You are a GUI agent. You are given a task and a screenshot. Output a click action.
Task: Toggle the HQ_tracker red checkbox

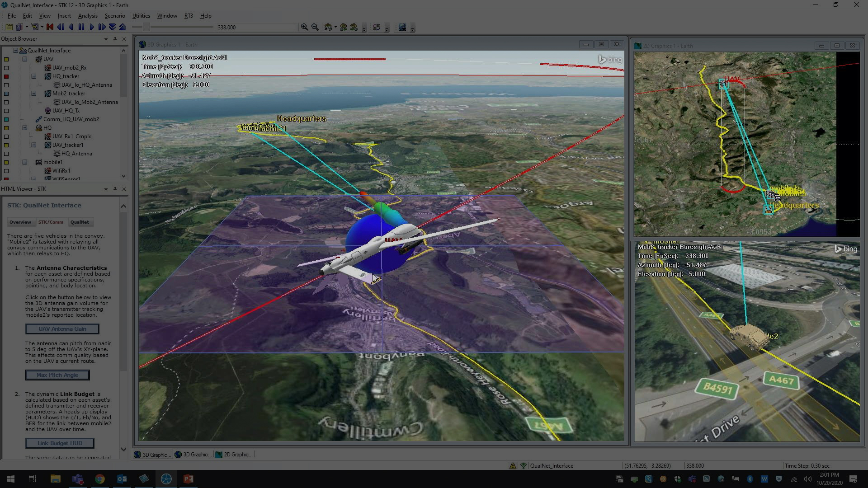pos(6,76)
